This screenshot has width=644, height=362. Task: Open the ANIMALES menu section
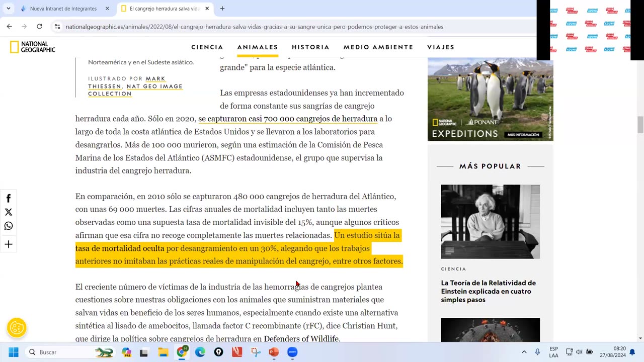tap(258, 47)
